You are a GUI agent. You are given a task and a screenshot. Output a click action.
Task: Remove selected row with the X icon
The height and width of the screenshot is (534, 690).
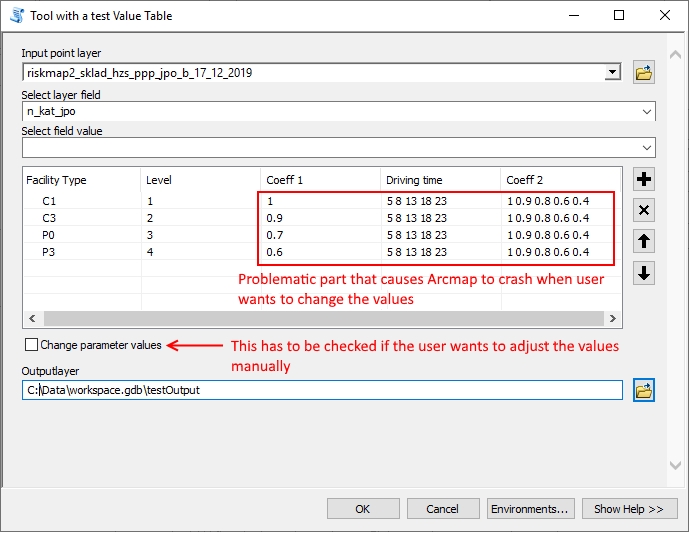644,210
